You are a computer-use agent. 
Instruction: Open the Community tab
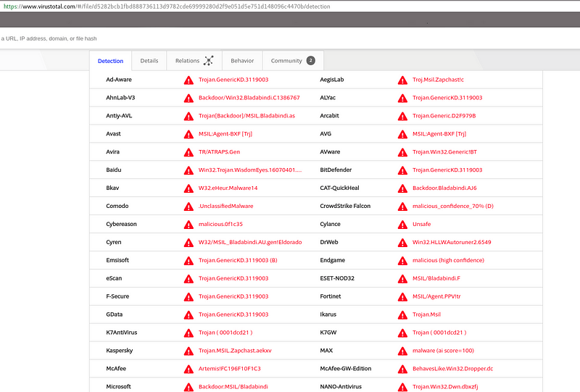coord(286,61)
